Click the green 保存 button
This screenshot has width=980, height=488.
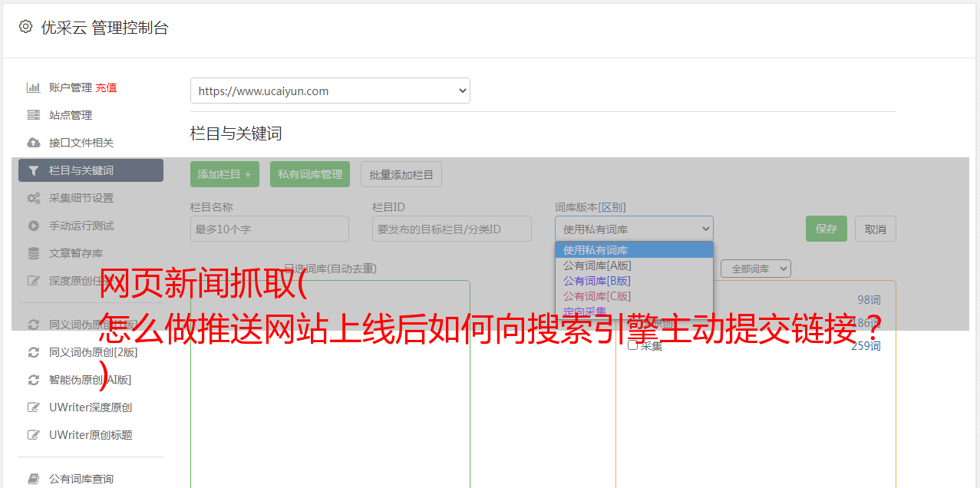click(x=827, y=229)
